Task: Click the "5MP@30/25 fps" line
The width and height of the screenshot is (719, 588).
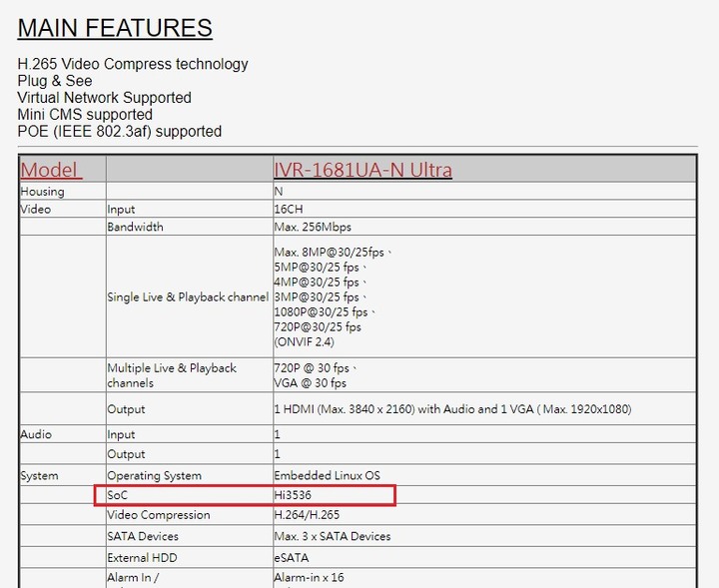Action: (317, 268)
